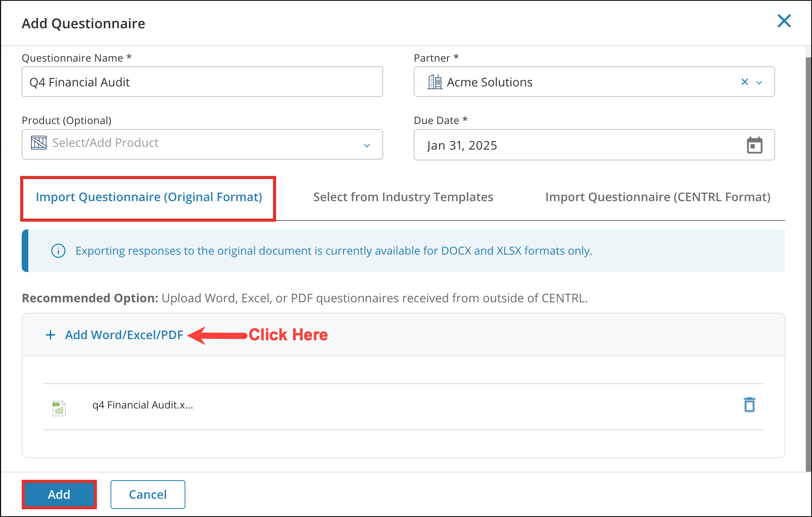Close the Add Questionnaire dialog
The width and height of the screenshot is (812, 517).
pos(784,22)
